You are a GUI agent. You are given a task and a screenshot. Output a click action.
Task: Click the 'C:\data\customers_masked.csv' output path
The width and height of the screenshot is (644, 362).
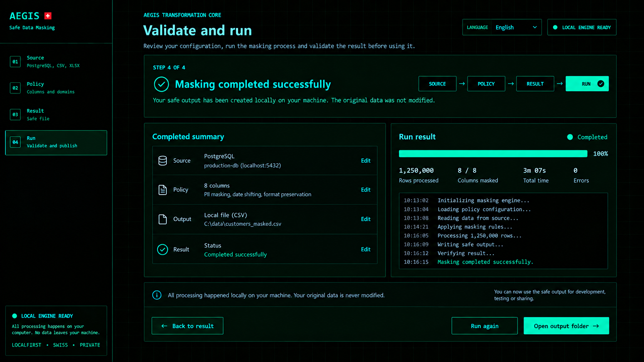coord(243,224)
